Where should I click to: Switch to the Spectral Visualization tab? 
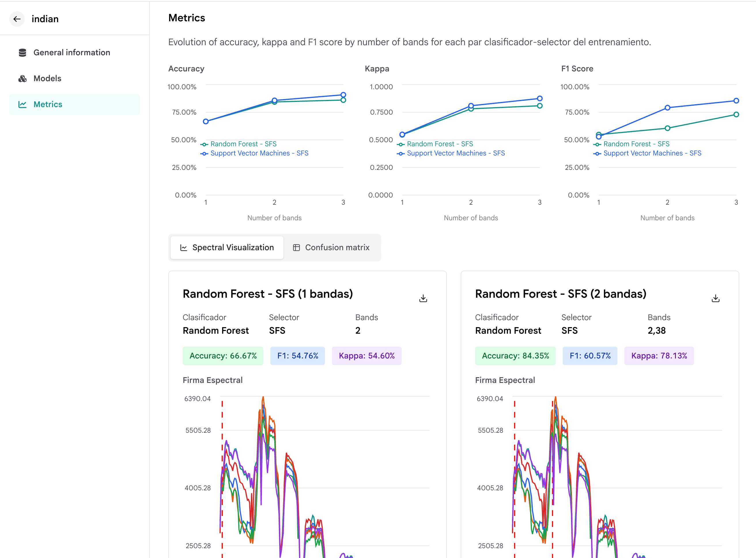pyautogui.click(x=227, y=248)
